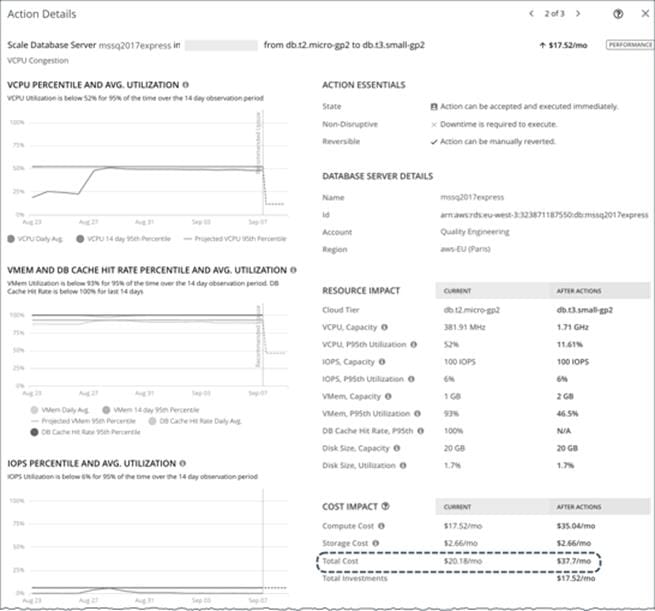Viewport: 655px width, 611px height.
Task: Open info icon next to VMem, Capacity
Action: coord(388,396)
